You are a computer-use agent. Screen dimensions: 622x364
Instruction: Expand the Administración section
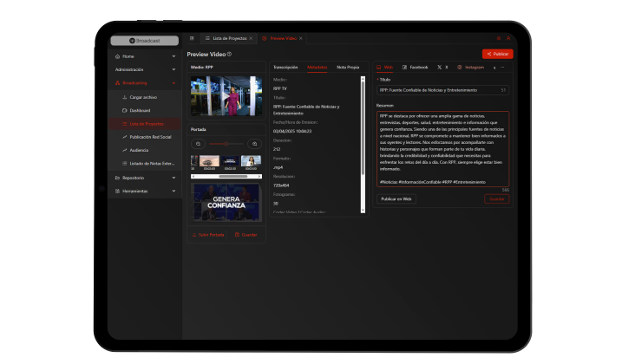(x=174, y=69)
